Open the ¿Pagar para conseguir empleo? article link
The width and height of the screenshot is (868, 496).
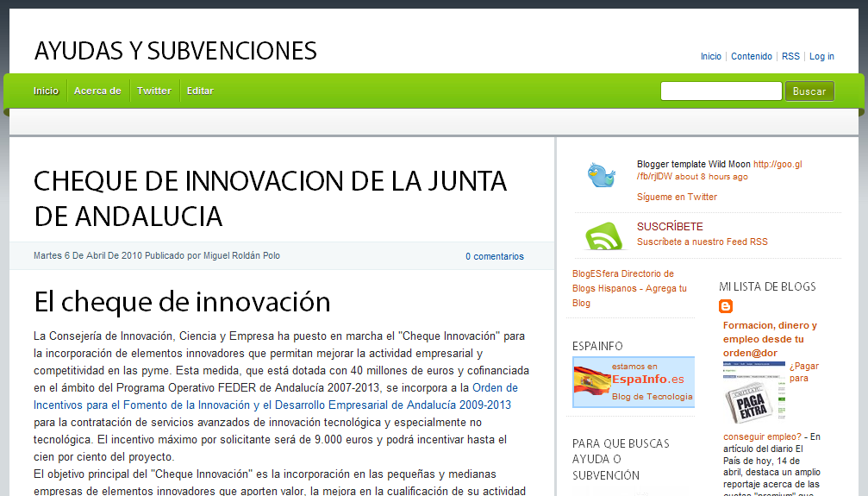click(x=771, y=401)
